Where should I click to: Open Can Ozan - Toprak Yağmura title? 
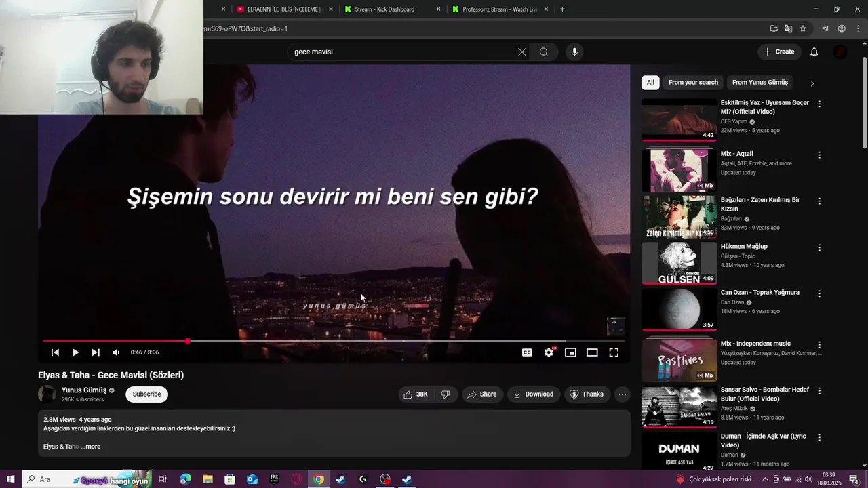tap(759, 293)
